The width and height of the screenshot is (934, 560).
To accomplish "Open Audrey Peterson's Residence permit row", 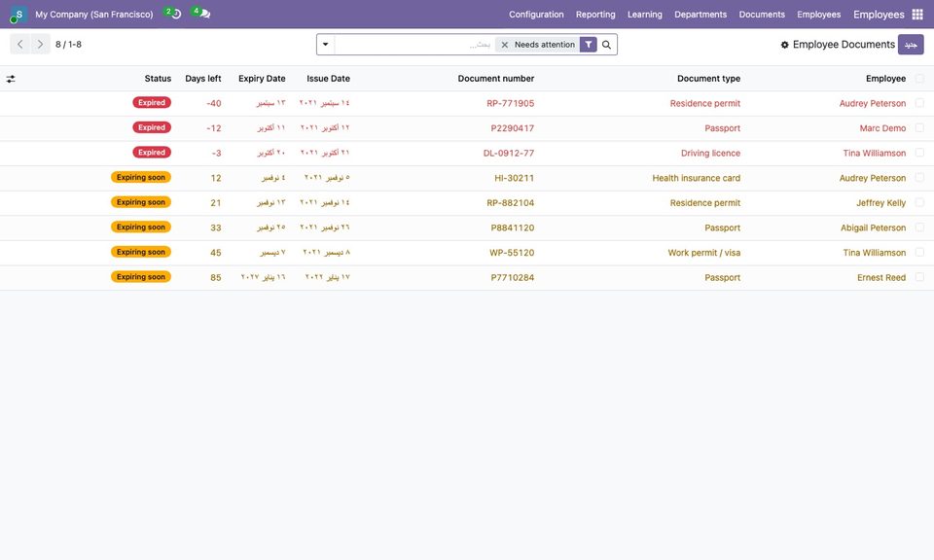I will pyautogui.click(x=467, y=103).
